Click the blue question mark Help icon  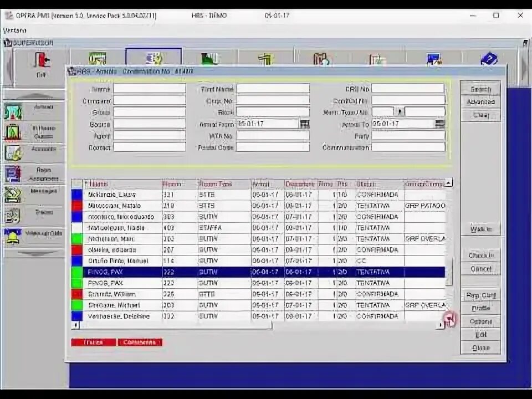pos(489,59)
